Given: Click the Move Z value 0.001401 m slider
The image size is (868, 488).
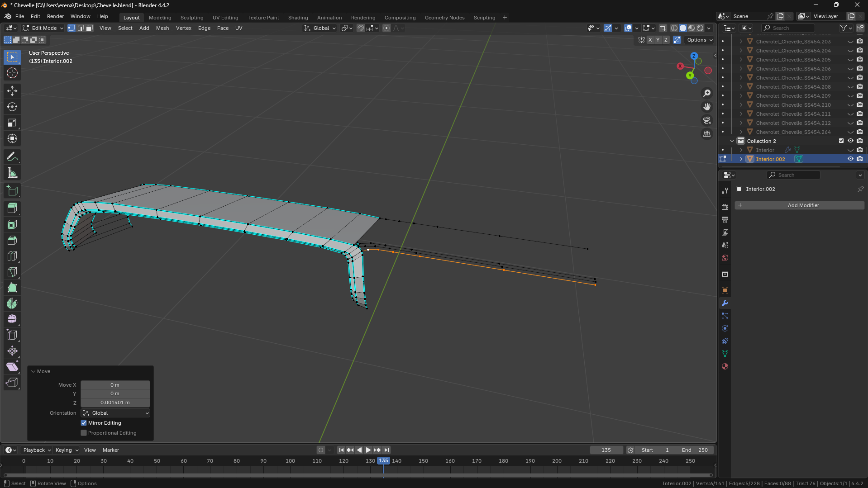Looking at the screenshot, I should [115, 403].
